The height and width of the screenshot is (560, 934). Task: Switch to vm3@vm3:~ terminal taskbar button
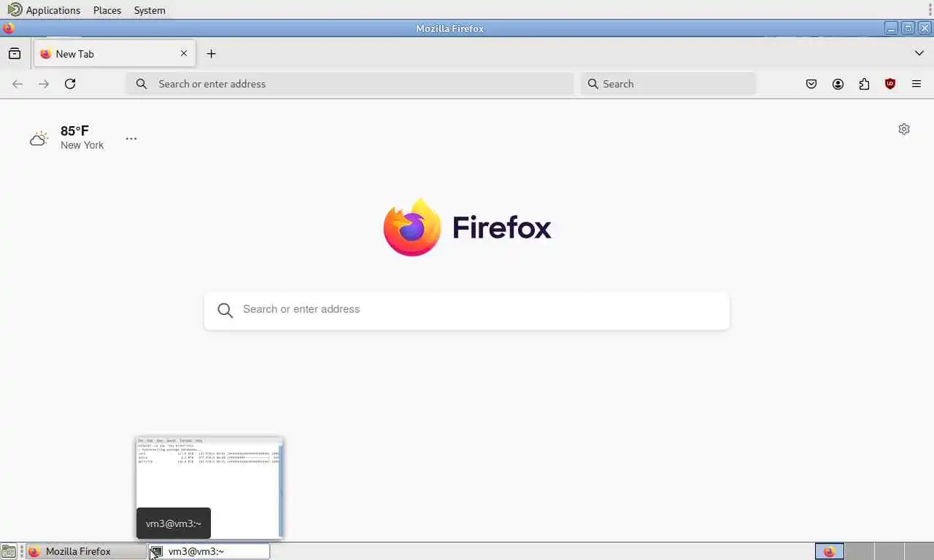pyautogui.click(x=209, y=551)
